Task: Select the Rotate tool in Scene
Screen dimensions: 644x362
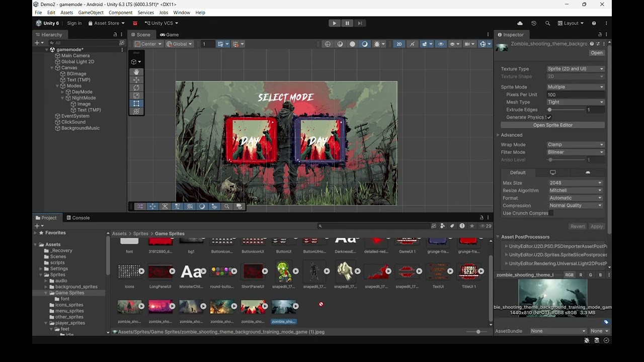Action: [136, 87]
